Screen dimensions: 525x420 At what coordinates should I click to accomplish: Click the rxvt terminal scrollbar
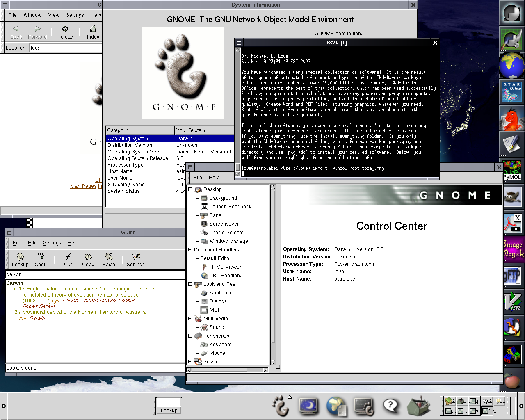[x=237, y=112]
